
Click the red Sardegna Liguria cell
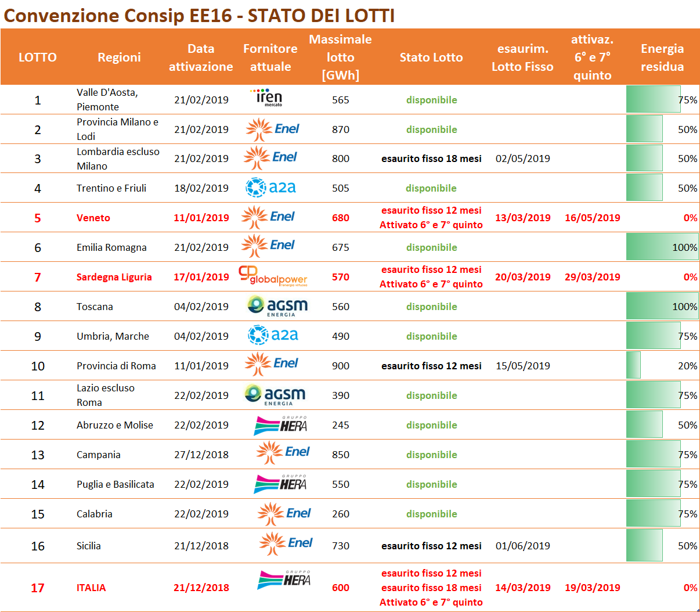coord(114,277)
